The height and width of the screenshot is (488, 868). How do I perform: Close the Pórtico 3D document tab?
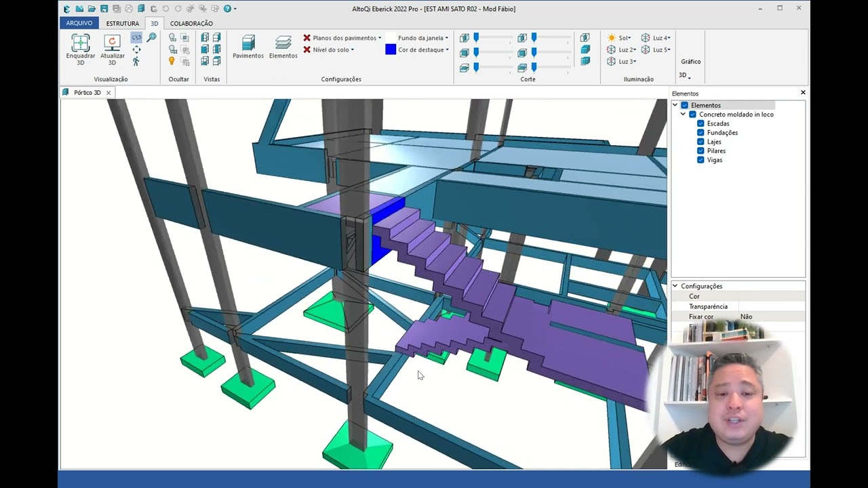pos(108,93)
